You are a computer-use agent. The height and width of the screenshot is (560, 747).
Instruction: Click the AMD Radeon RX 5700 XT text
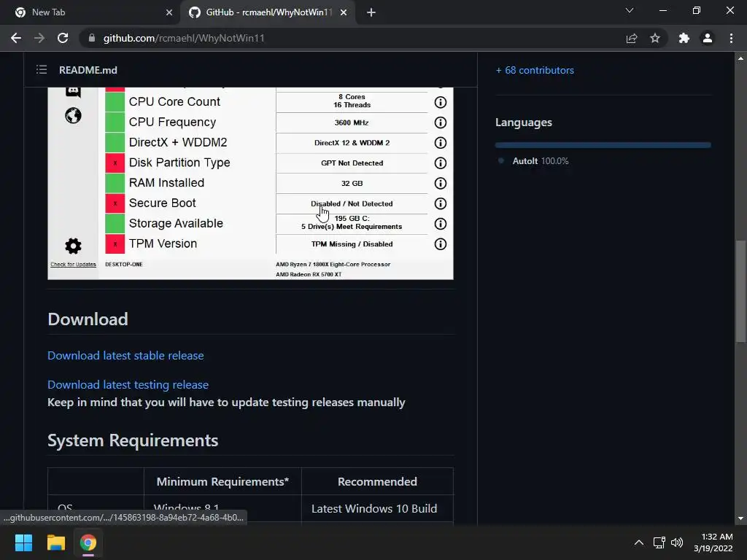[309, 274]
